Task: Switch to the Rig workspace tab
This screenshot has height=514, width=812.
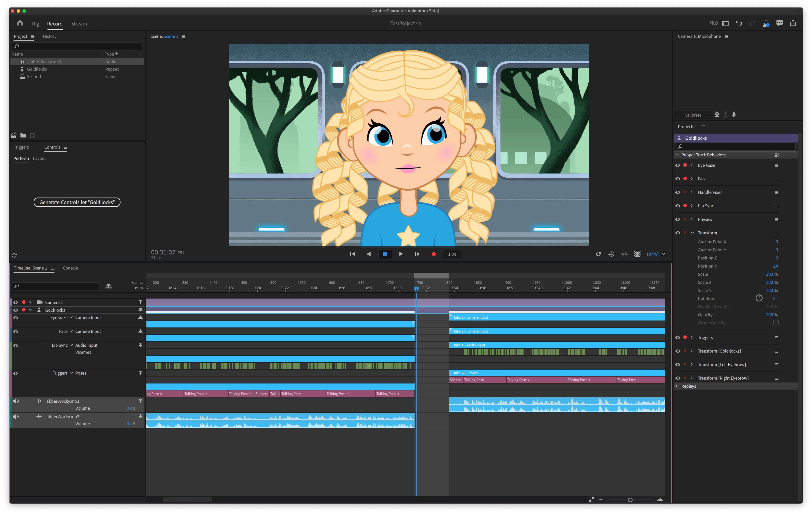Action: 35,24
